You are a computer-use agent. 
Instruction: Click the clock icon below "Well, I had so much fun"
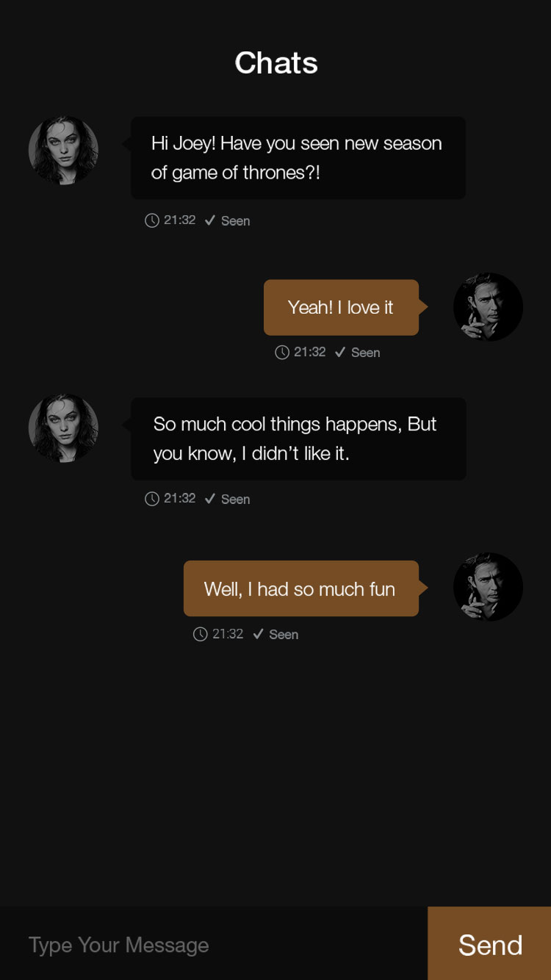(x=200, y=634)
